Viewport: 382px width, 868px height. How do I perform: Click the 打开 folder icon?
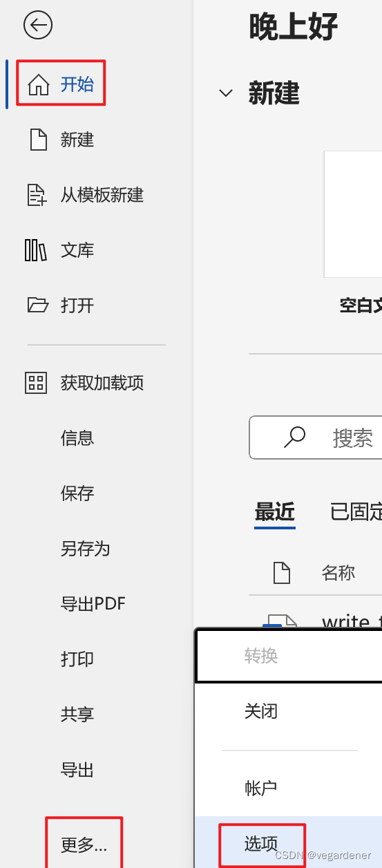pyautogui.click(x=38, y=305)
